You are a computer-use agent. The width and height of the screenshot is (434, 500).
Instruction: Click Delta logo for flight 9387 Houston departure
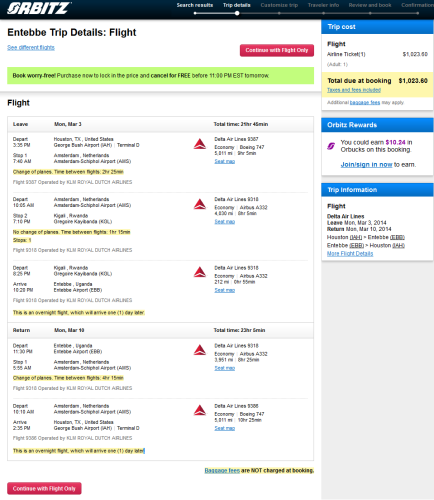point(200,144)
